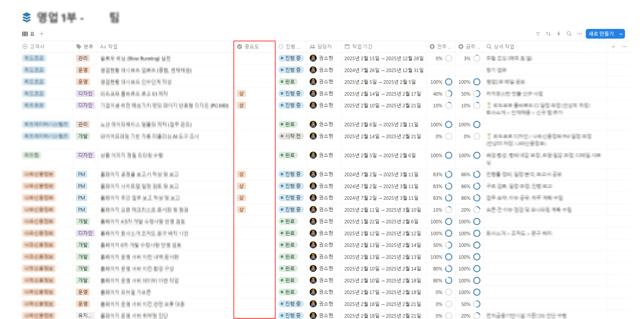Add a new view with the plus icon
The height and width of the screenshot is (319, 644).
pyautogui.click(x=42, y=33)
